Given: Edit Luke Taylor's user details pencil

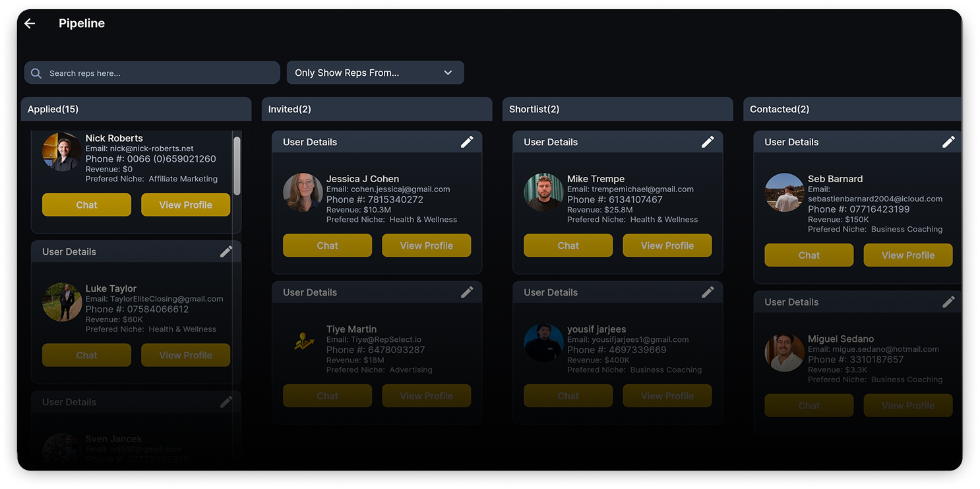Looking at the screenshot, I should coord(226,251).
